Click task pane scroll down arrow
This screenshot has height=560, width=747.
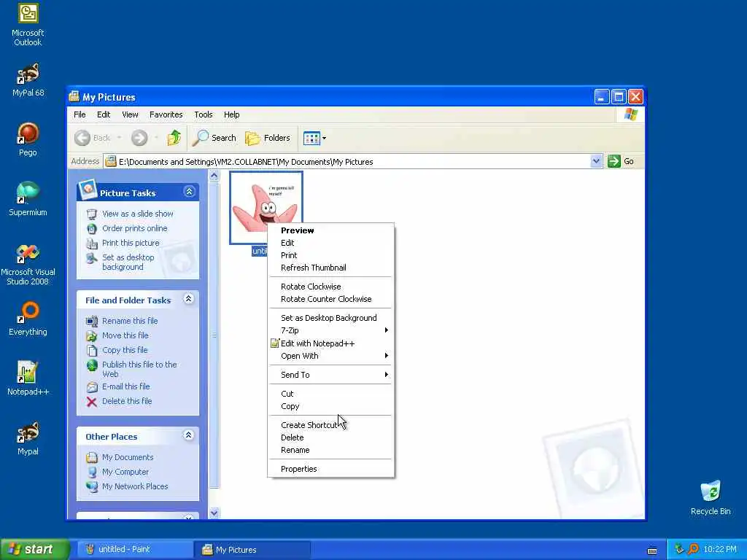(x=214, y=513)
